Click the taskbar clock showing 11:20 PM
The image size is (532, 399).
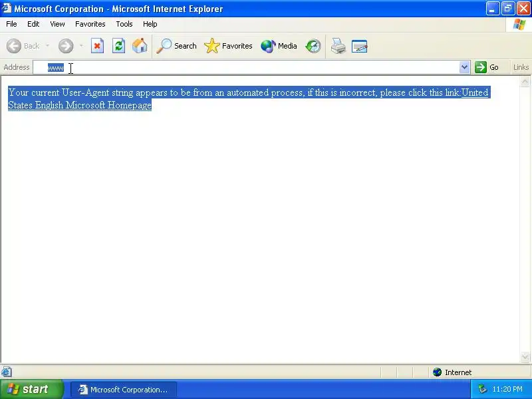tap(507, 389)
